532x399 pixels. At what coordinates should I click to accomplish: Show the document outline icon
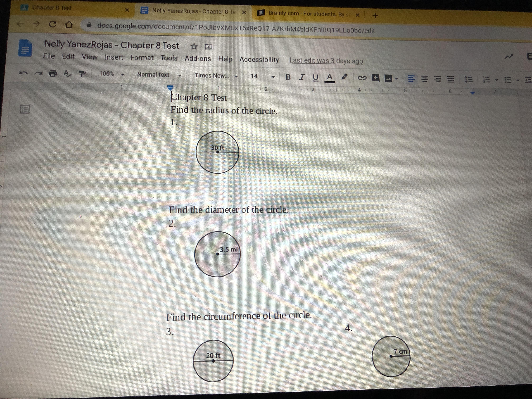25,109
